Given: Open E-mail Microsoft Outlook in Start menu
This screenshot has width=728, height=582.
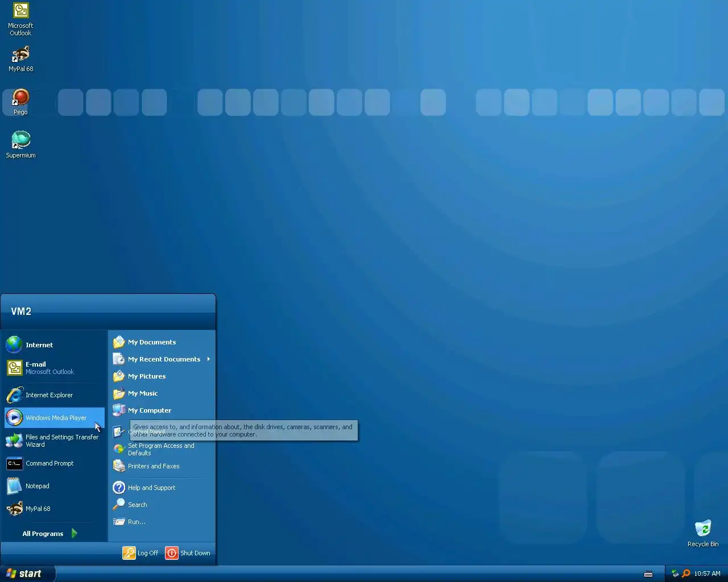Looking at the screenshot, I should (55, 368).
